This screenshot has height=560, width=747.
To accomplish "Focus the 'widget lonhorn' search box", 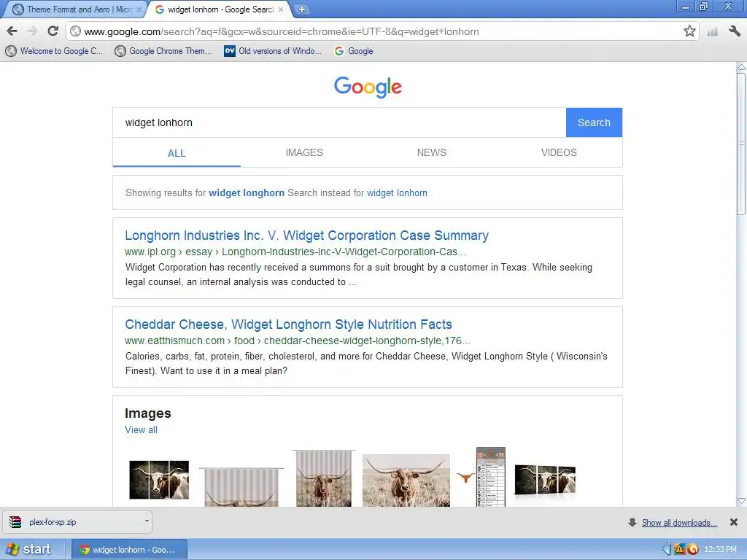I will point(339,122).
